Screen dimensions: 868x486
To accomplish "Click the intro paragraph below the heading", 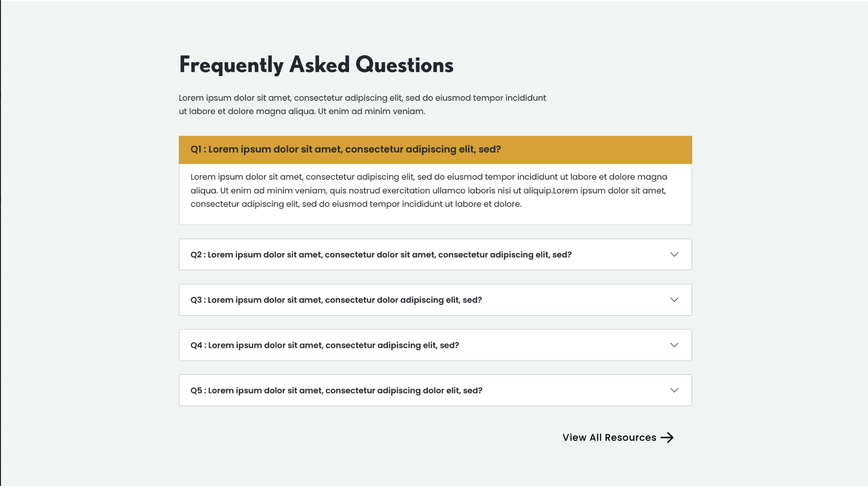I will (362, 104).
